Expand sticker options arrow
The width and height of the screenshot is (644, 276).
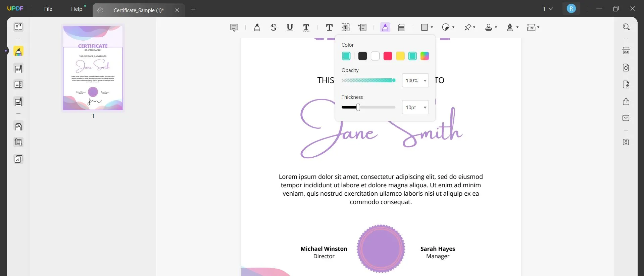[x=453, y=27]
